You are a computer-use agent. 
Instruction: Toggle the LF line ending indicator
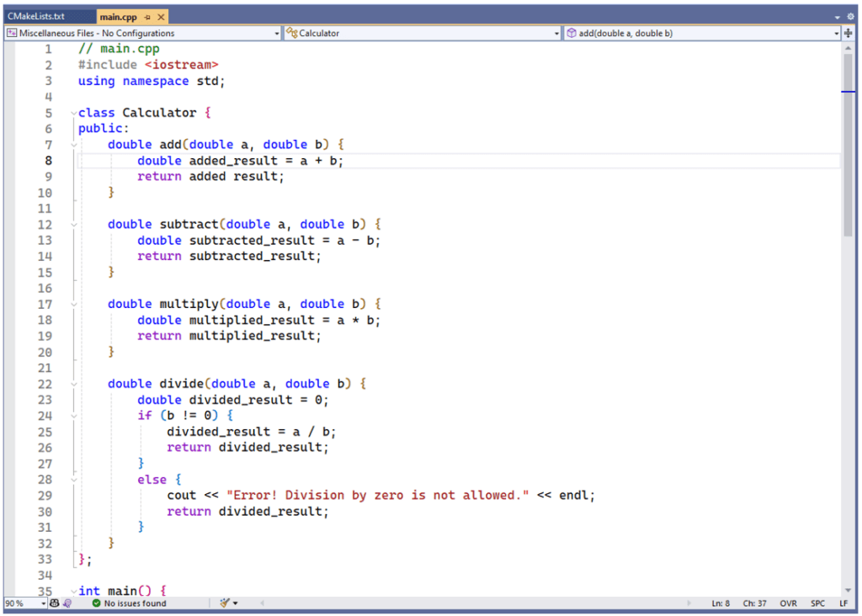[x=843, y=603]
